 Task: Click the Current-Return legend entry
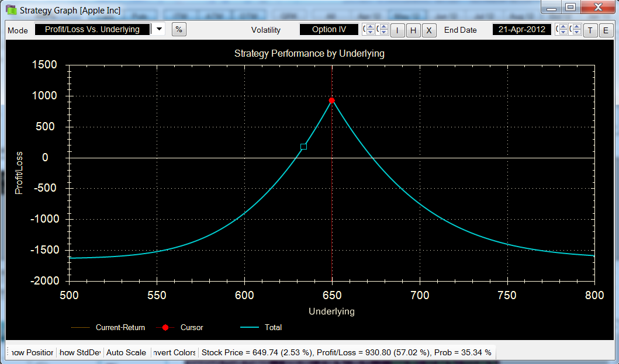click(x=108, y=327)
